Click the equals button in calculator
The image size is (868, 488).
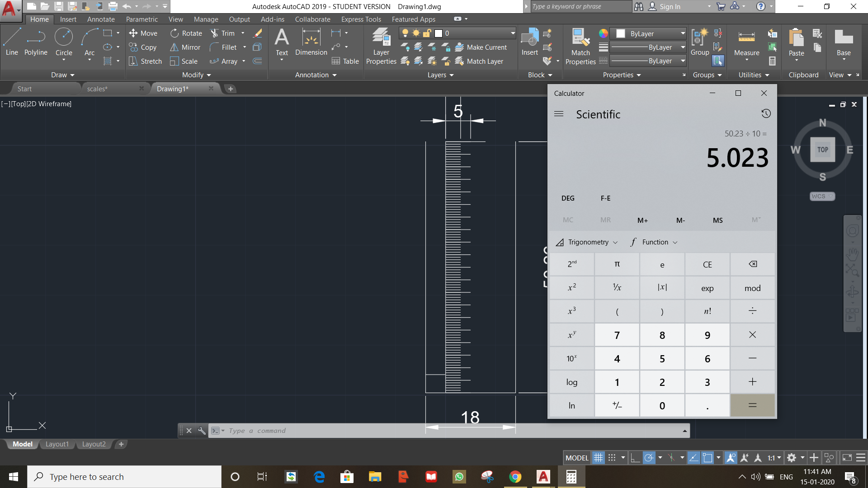click(x=752, y=405)
